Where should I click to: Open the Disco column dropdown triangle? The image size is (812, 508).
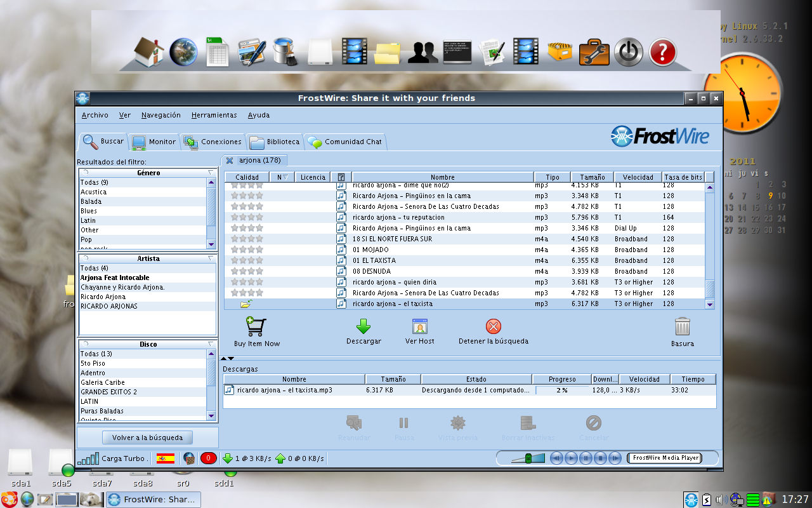tap(211, 344)
